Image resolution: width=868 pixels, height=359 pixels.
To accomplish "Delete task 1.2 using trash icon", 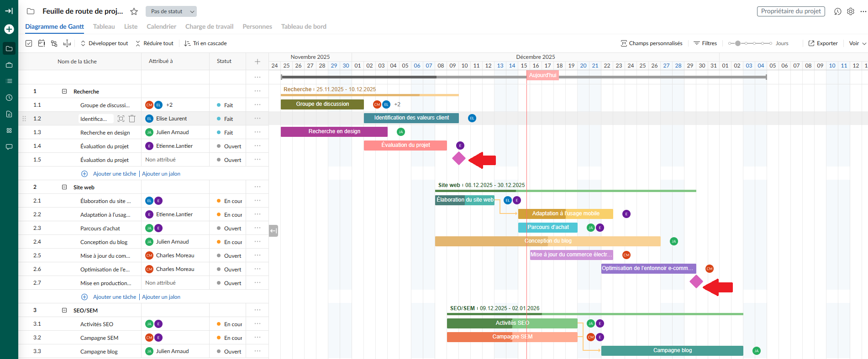I will 132,119.
